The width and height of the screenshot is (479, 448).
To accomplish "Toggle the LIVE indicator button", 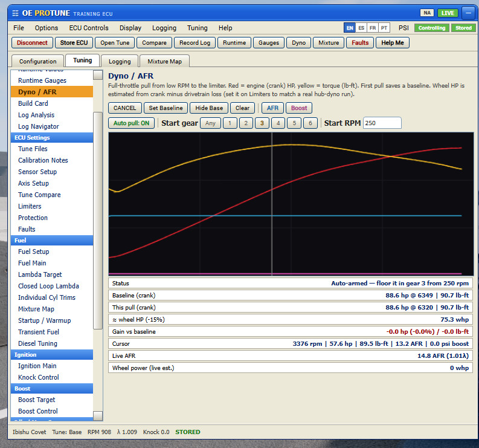I will click(448, 13).
